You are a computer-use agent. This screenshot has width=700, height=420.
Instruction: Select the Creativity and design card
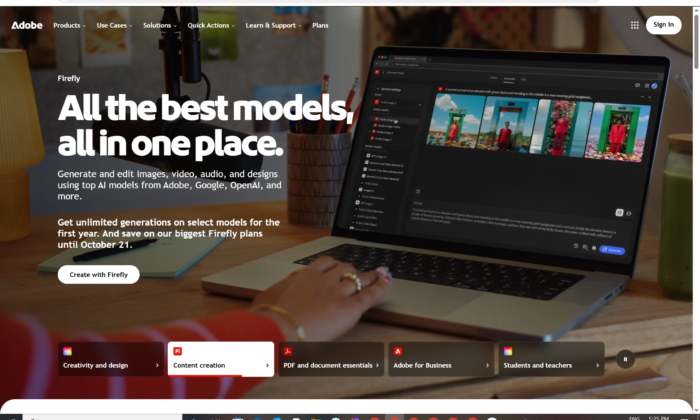click(x=111, y=359)
